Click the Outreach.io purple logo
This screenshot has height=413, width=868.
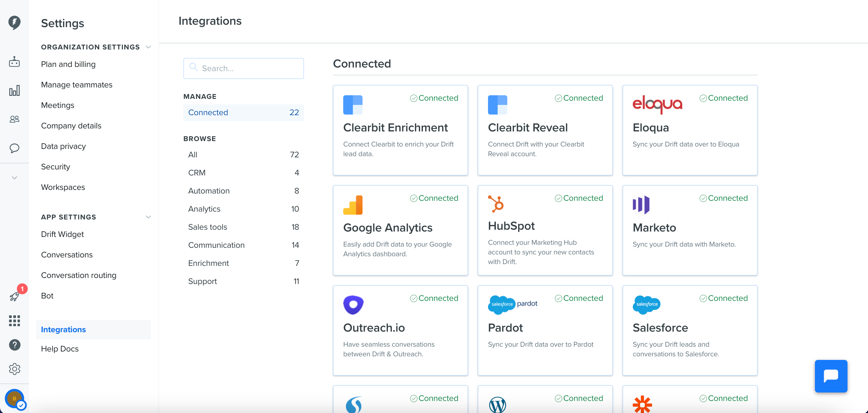(x=353, y=305)
